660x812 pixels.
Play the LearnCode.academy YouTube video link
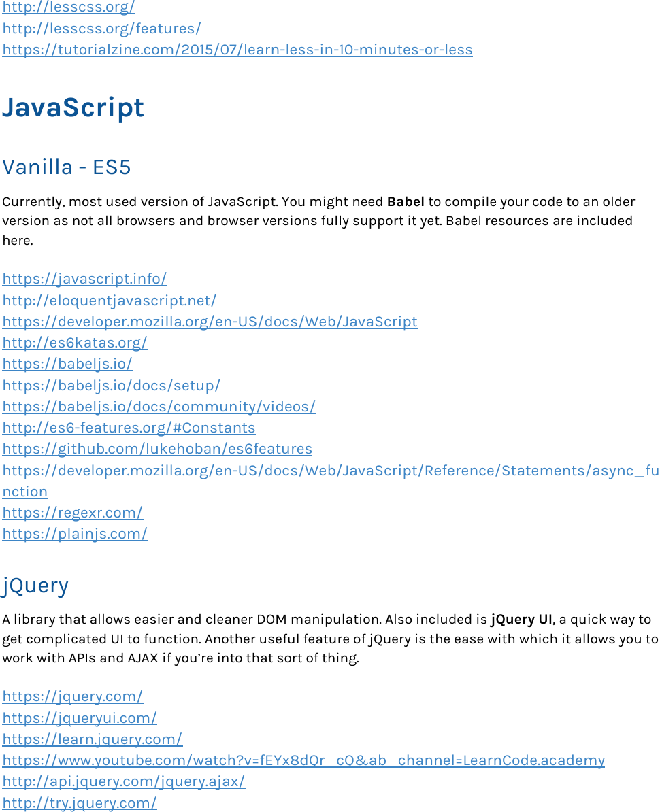pyautogui.click(x=304, y=760)
